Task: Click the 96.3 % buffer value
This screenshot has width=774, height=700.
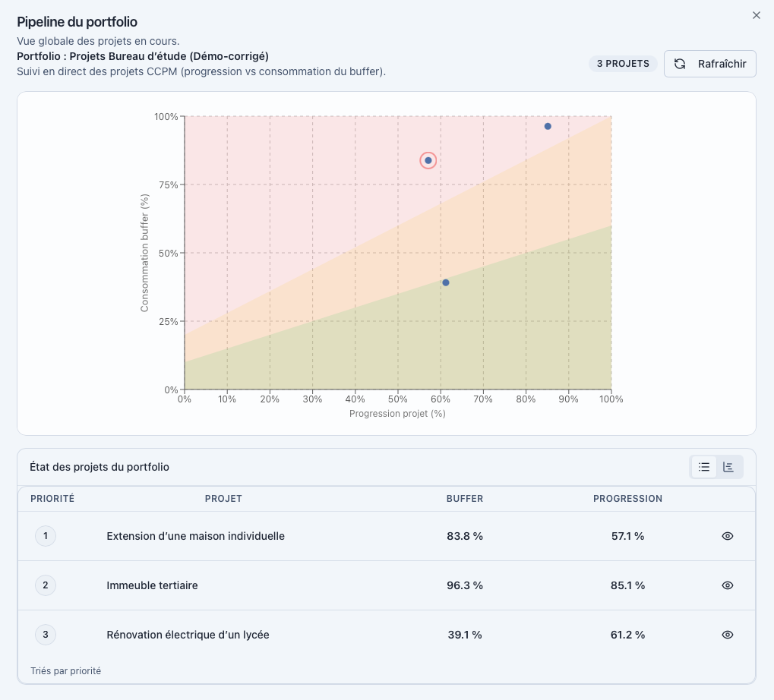Action: (465, 585)
